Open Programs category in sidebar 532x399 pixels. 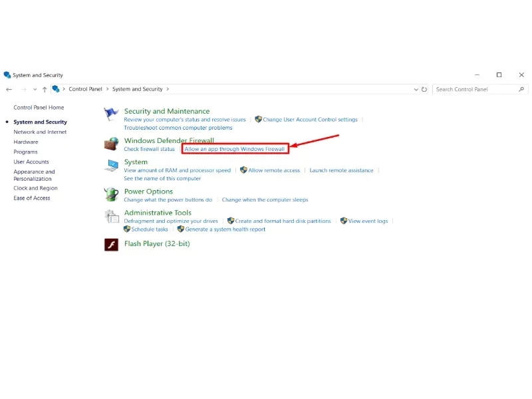pos(25,152)
